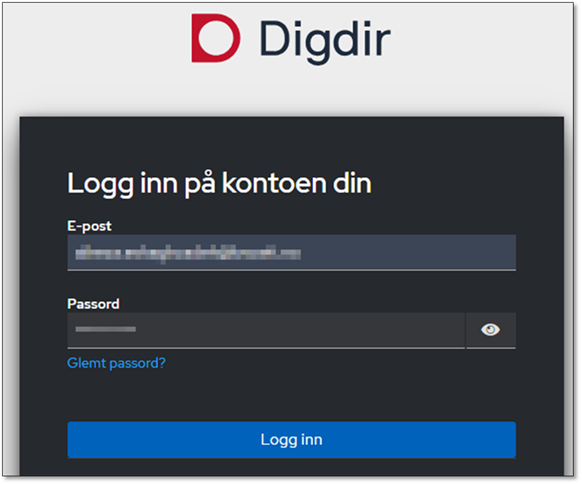
Task: Click the 'Logg inn' text on the blue button
Action: click(291, 440)
